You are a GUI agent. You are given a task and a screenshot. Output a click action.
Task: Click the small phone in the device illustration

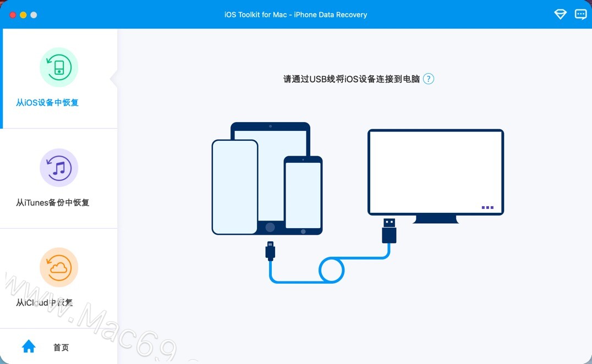tap(303, 195)
